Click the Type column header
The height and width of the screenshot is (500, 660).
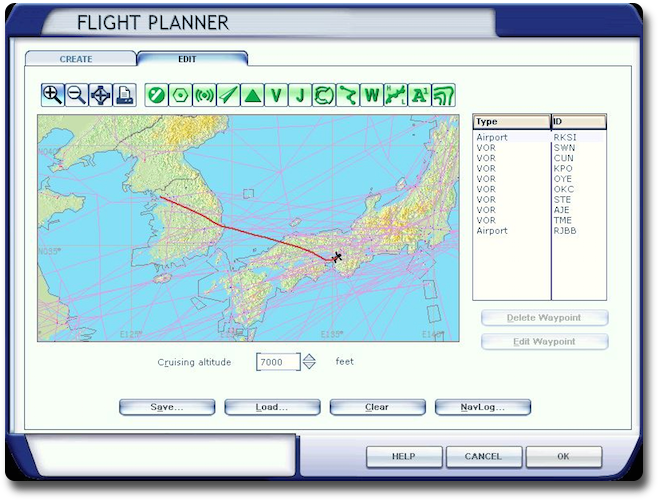coord(512,122)
